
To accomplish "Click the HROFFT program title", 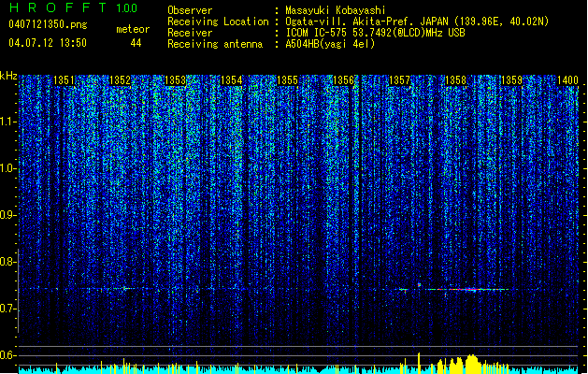I will pos(58,7).
